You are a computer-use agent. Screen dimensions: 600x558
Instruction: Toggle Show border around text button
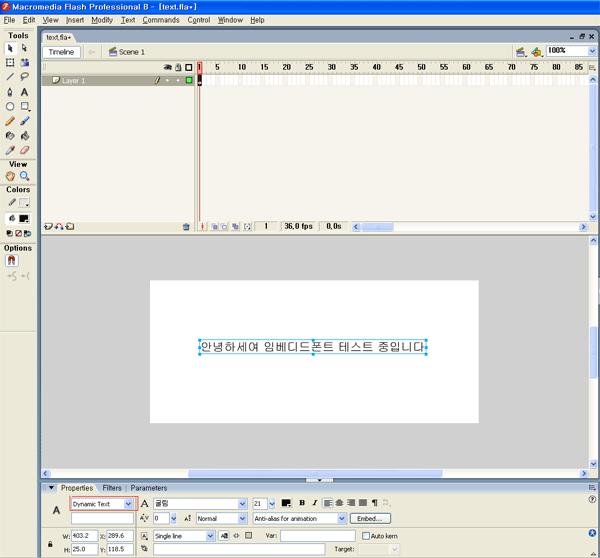(x=249, y=535)
